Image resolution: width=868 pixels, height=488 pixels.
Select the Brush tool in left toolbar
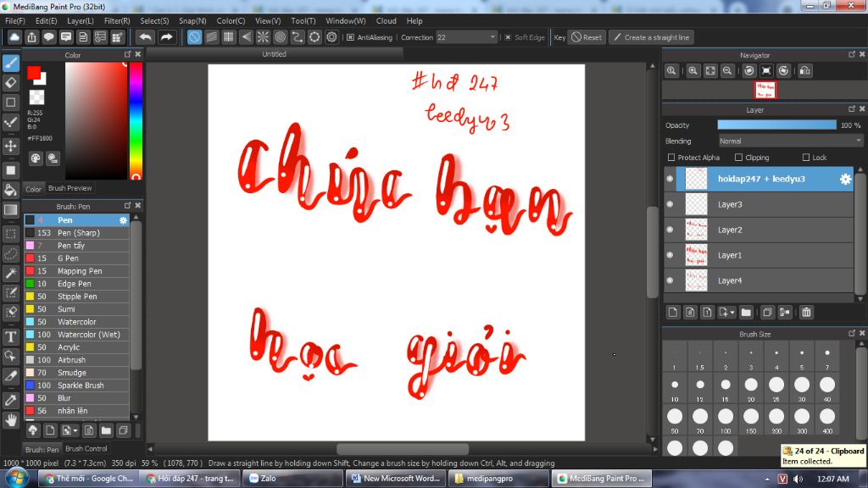click(x=11, y=63)
